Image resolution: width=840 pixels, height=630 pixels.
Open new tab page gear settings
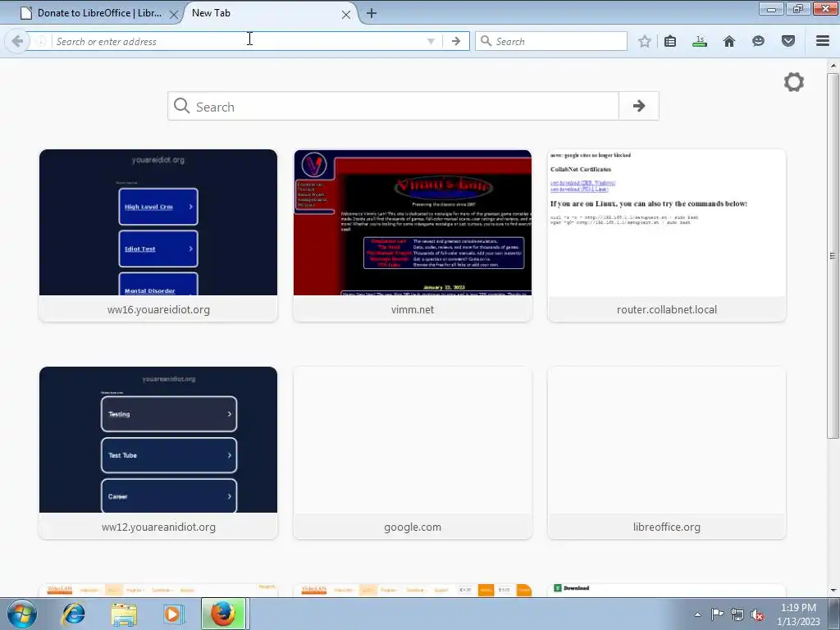click(x=794, y=82)
